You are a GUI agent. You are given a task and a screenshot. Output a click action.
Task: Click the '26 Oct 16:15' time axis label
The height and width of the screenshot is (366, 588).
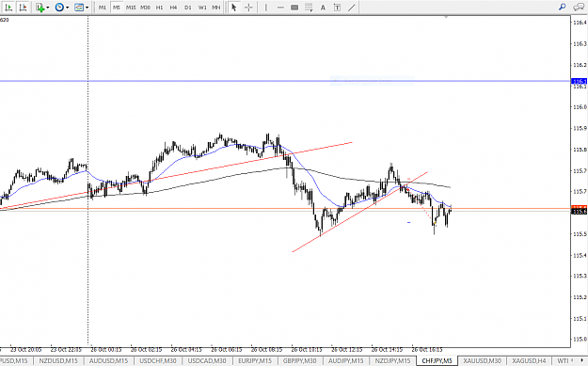pyautogui.click(x=427, y=349)
